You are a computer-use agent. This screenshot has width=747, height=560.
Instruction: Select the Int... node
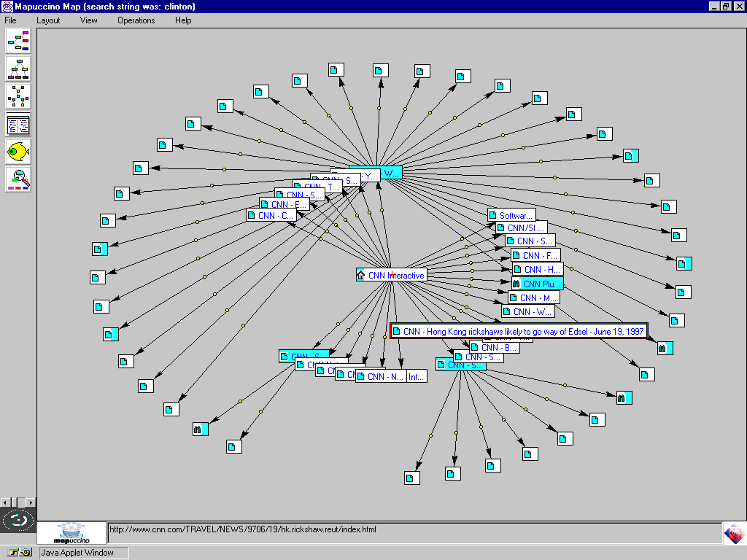click(417, 377)
